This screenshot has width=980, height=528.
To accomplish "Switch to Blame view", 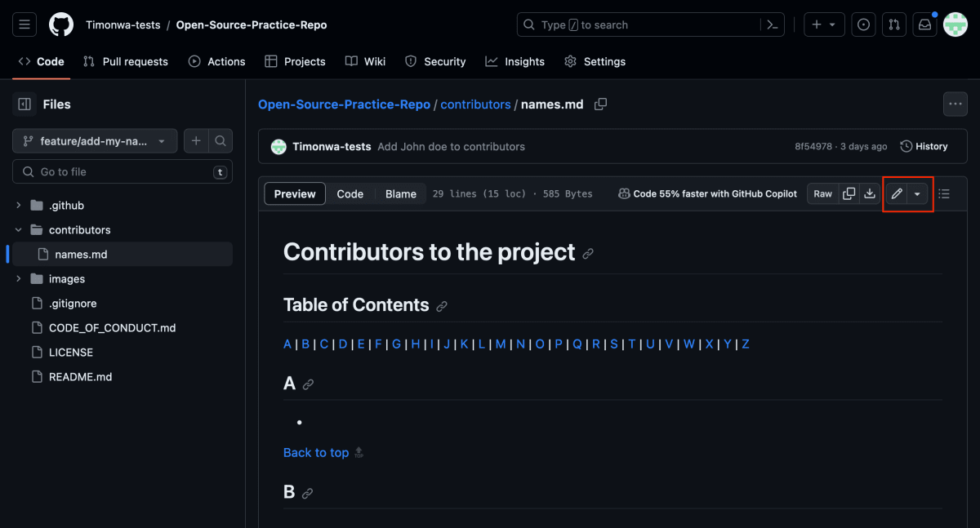I will (401, 193).
